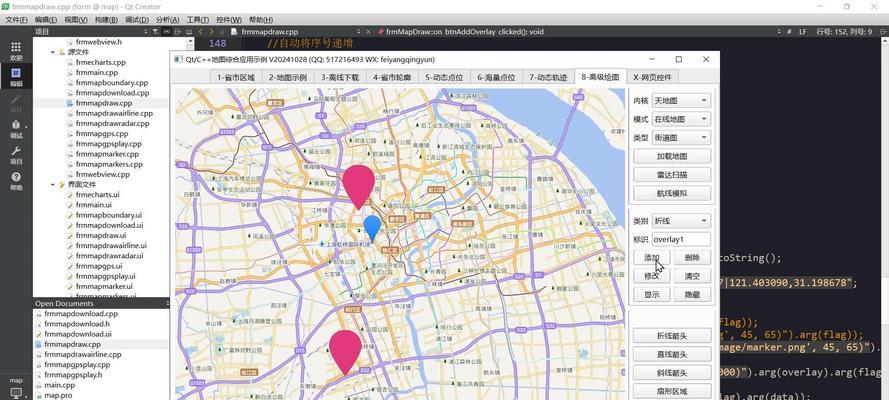This screenshot has width=889, height=400.
Task: Open the 类别 overlay category dropdown
Action: [681, 221]
